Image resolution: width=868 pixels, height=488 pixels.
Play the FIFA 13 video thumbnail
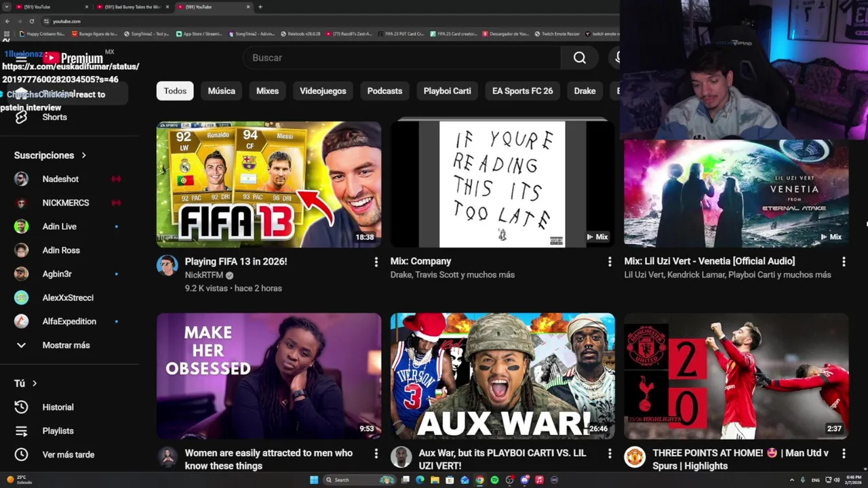pyautogui.click(x=269, y=184)
